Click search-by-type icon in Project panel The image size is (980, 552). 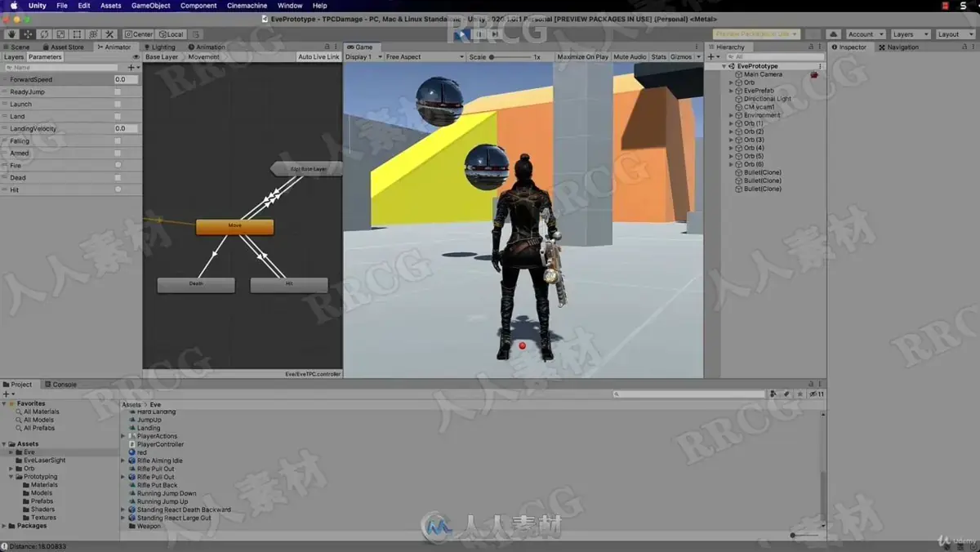(x=773, y=394)
